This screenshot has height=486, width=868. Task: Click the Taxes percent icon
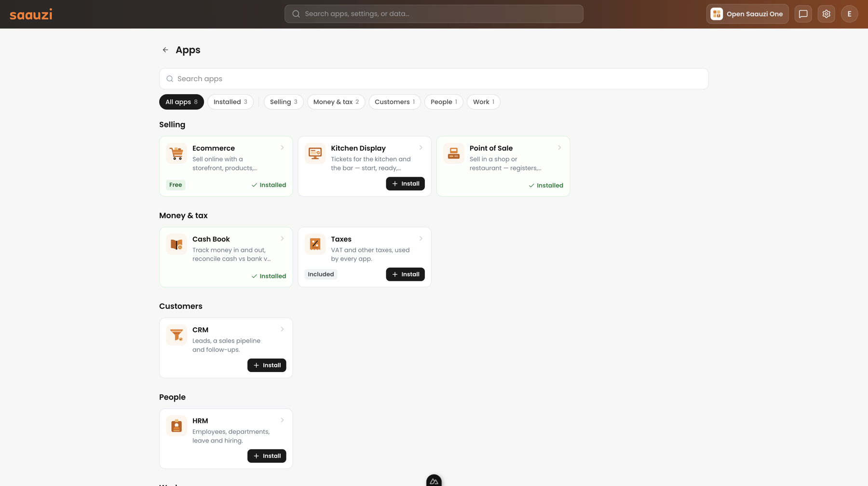315,244
